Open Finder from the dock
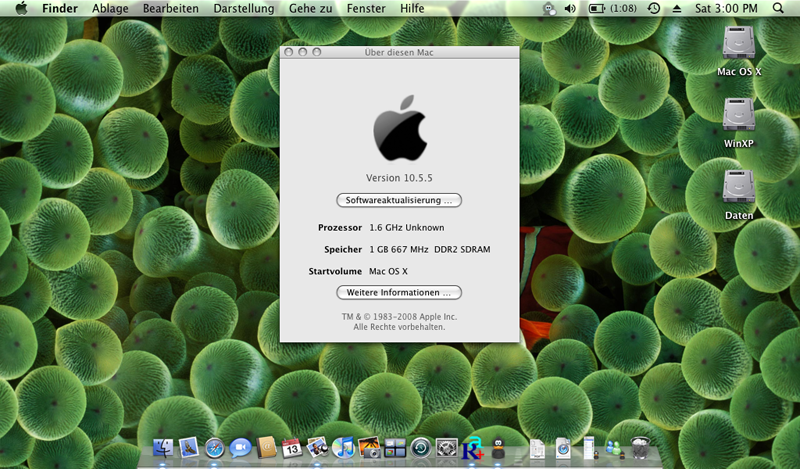This screenshot has width=800, height=469. 162,449
